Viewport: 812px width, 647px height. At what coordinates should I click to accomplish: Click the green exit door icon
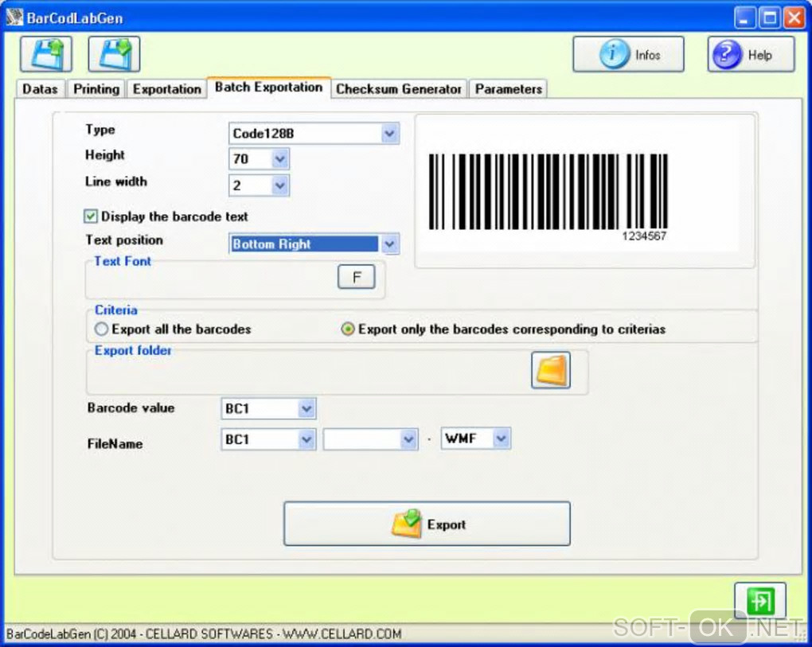759,602
